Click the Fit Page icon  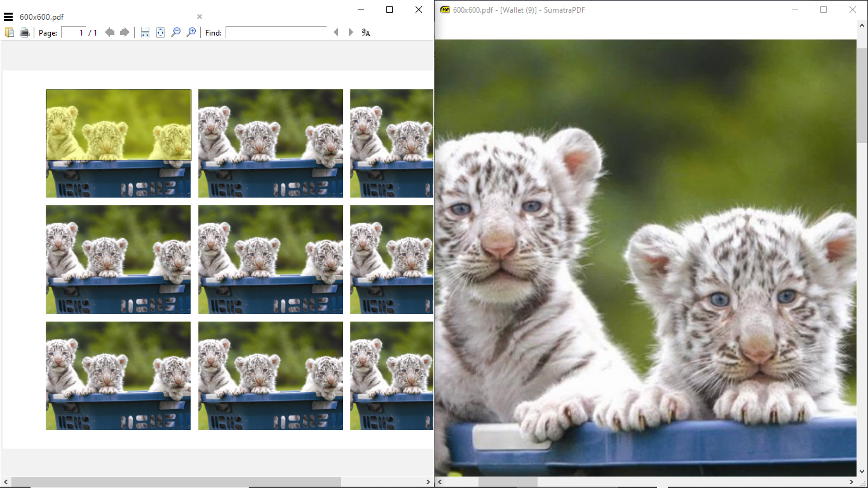point(160,32)
